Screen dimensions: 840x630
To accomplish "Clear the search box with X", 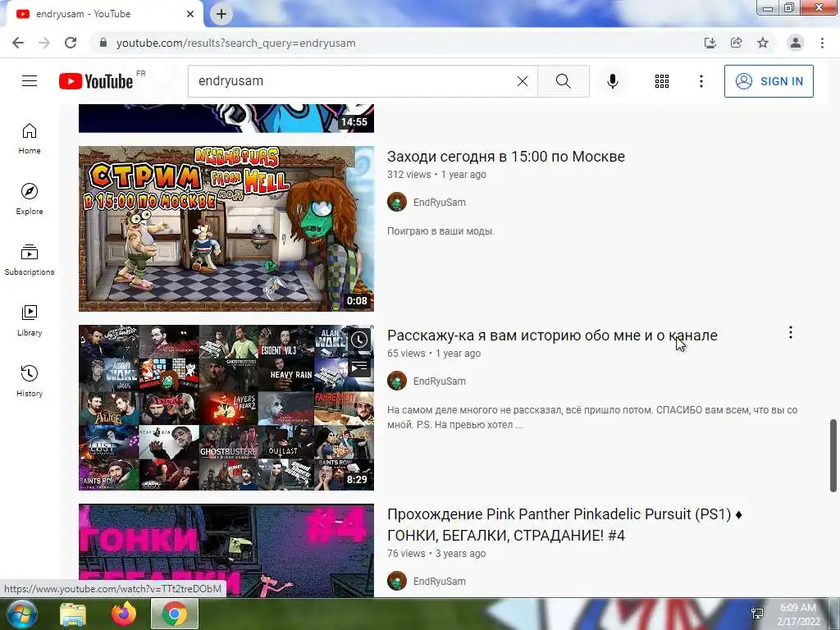I will click(523, 81).
